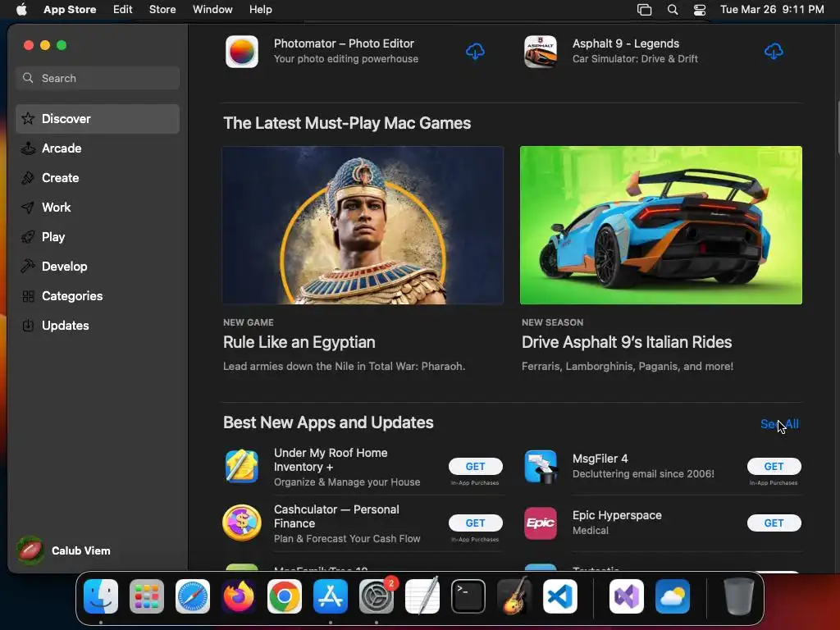The height and width of the screenshot is (630, 840).
Task: Get Cashculator — Personal Finance
Action: (x=475, y=523)
